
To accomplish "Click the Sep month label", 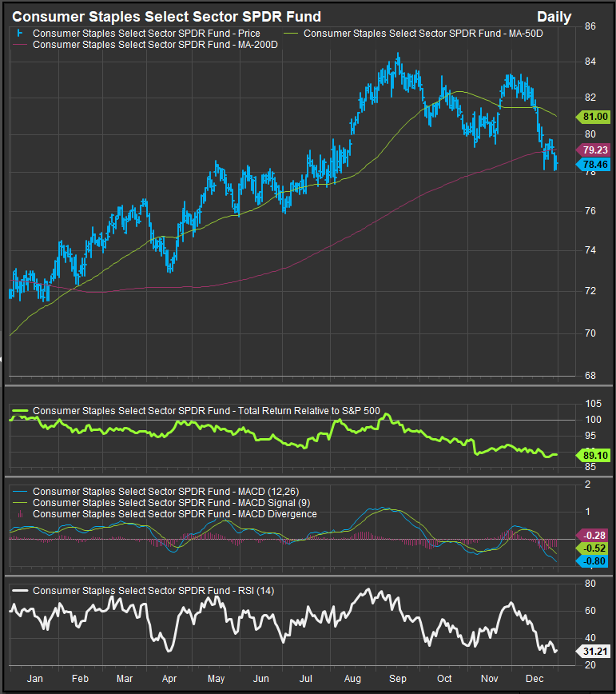I will tap(398, 679).
